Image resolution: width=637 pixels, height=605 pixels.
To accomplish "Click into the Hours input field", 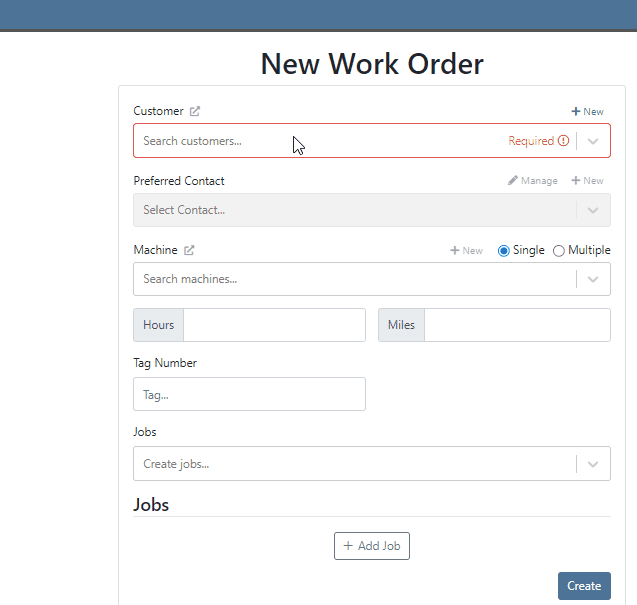I will (x=274, y=325).
